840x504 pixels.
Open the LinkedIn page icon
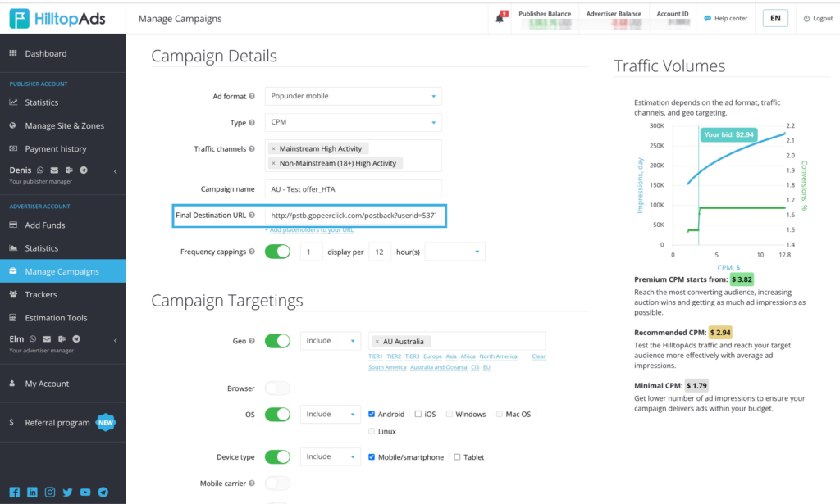point(32,493)
